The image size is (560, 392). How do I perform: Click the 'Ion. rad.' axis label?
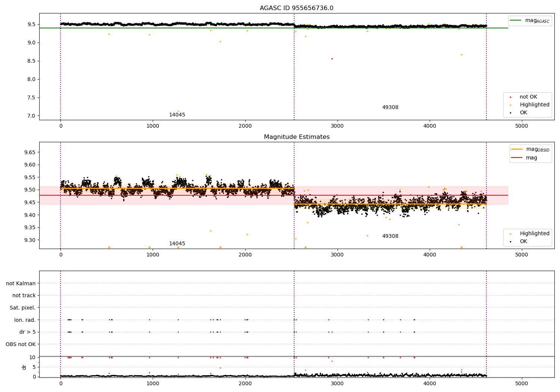25,320
